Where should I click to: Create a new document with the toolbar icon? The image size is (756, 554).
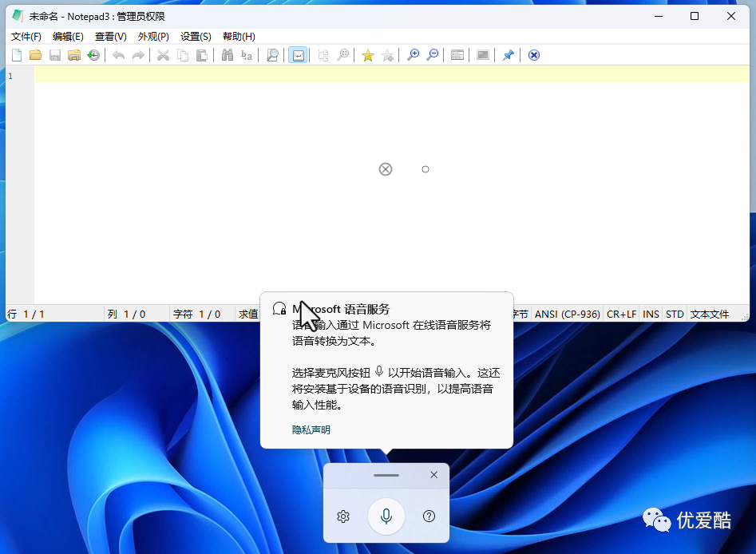tap(16, 54)
